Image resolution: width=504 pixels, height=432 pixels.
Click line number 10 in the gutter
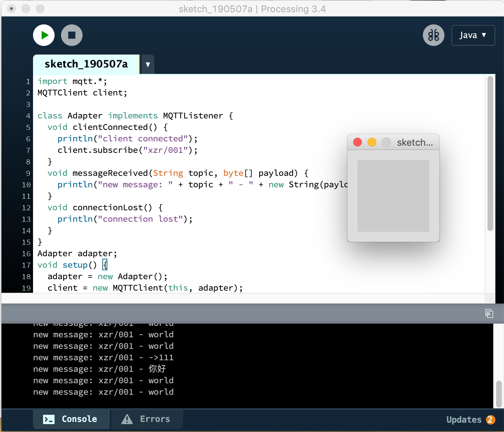(26, 185)
